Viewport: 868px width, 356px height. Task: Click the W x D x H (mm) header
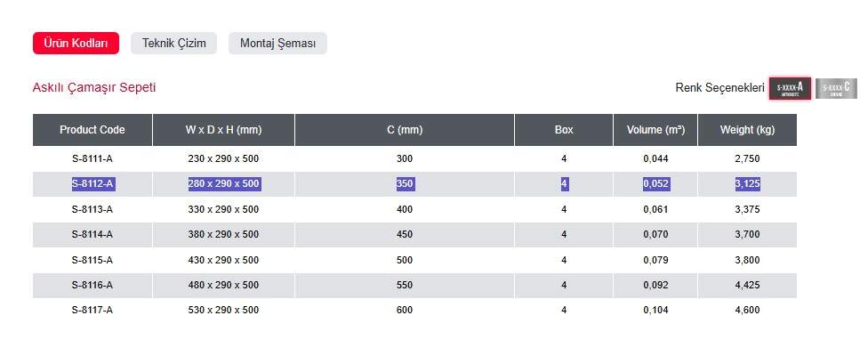(x=223, y=130)
